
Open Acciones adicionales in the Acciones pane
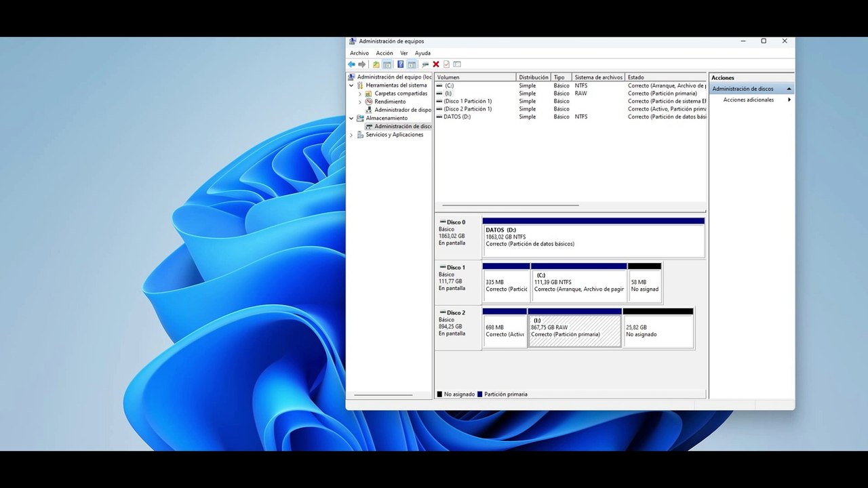749,100
